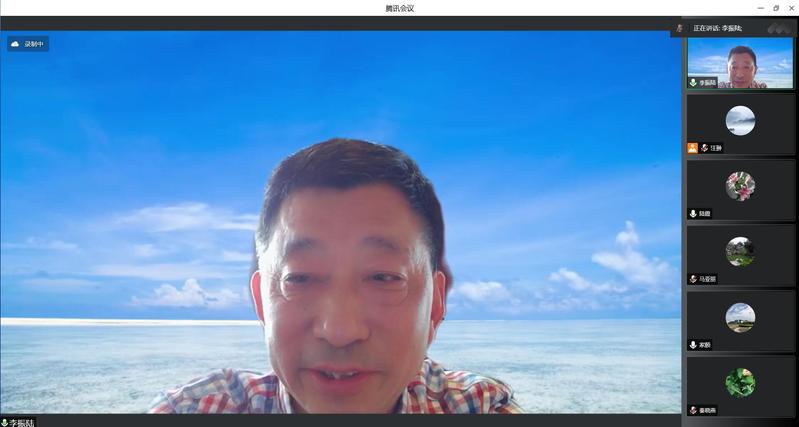
Task: Click the cloud recording icon
Action: [15, 44]
